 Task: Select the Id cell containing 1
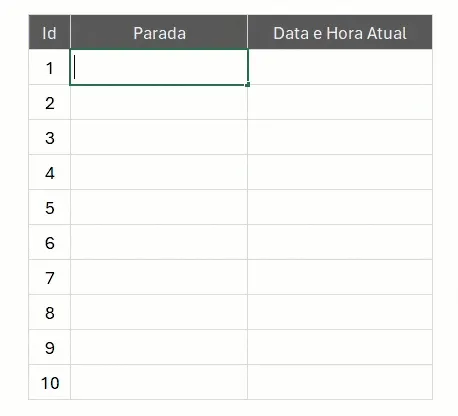(x=49, y=67)
